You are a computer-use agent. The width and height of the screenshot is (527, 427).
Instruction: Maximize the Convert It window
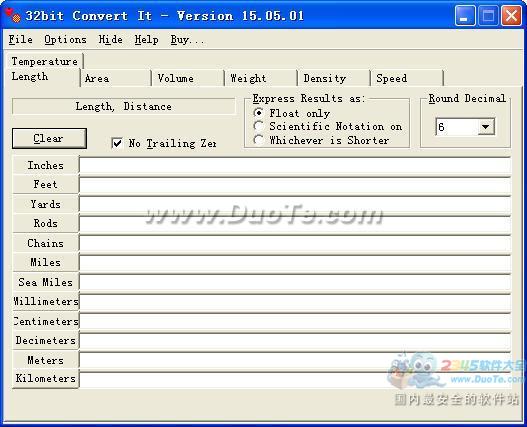488,15
